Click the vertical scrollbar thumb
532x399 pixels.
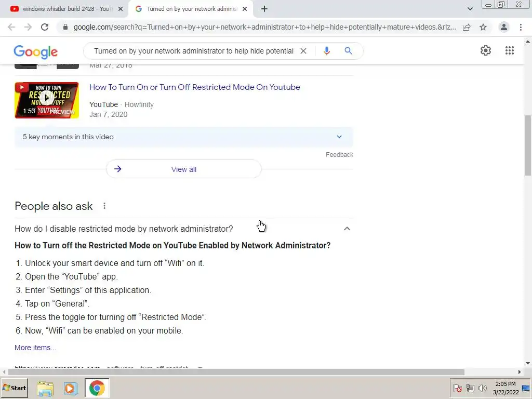coord(528,145)
